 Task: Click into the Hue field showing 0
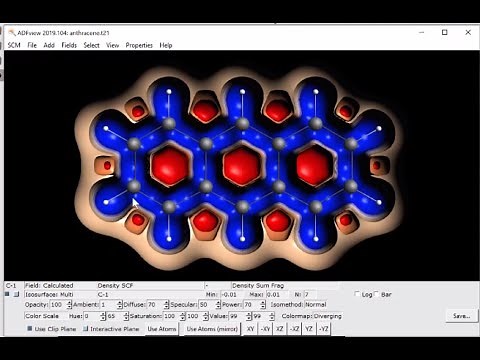pyautogui.click(x=92, y=316)
